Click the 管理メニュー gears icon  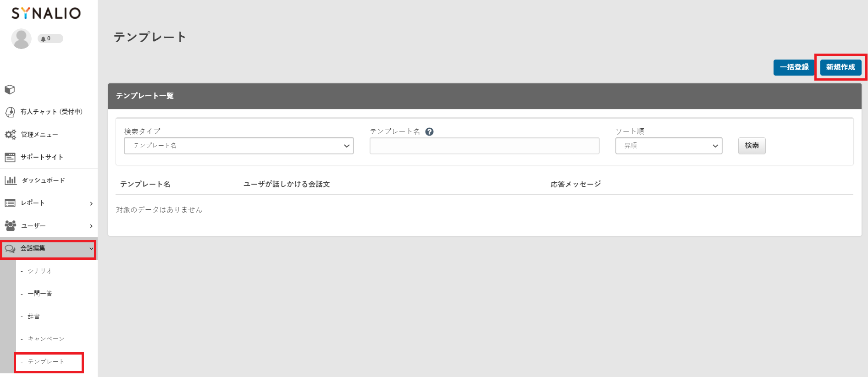pyautogui.click(x=10, y=135)
